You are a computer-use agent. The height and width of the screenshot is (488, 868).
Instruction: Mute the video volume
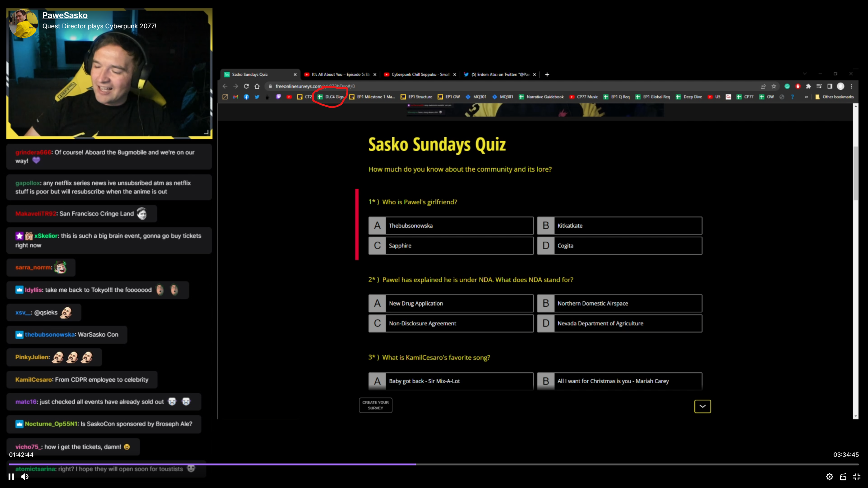(25, 476)
